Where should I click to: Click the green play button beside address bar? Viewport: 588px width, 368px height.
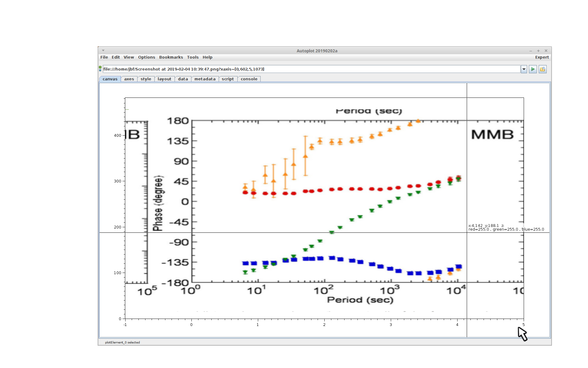pyautogui.click(x=533, y=69)
